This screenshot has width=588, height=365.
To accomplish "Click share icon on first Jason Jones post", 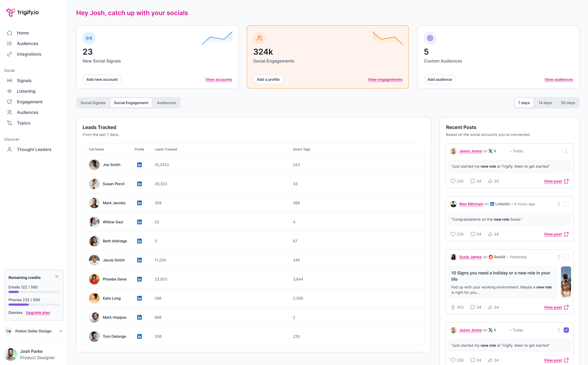I will click(490, 181).
